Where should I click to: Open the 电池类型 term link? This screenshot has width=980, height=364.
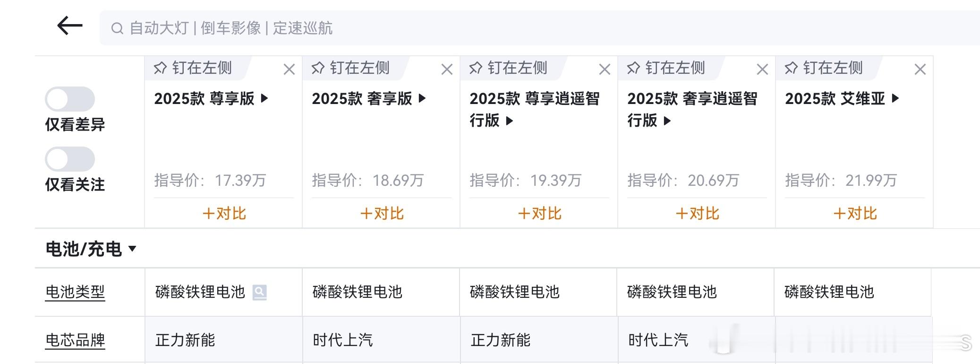(75, 292)
